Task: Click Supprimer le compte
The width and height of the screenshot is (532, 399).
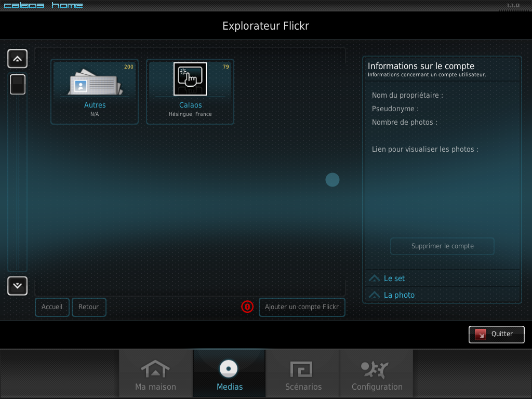Action: pos(443,246)
